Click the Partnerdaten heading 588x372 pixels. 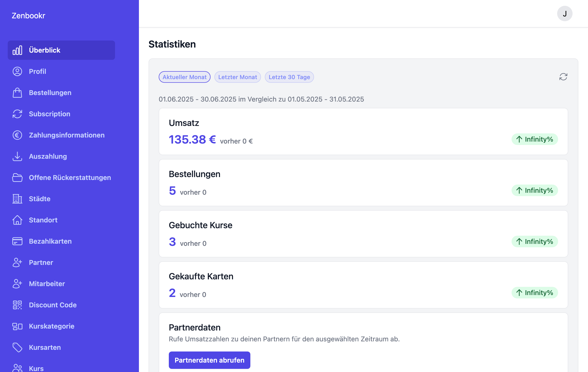click(195, 327)
